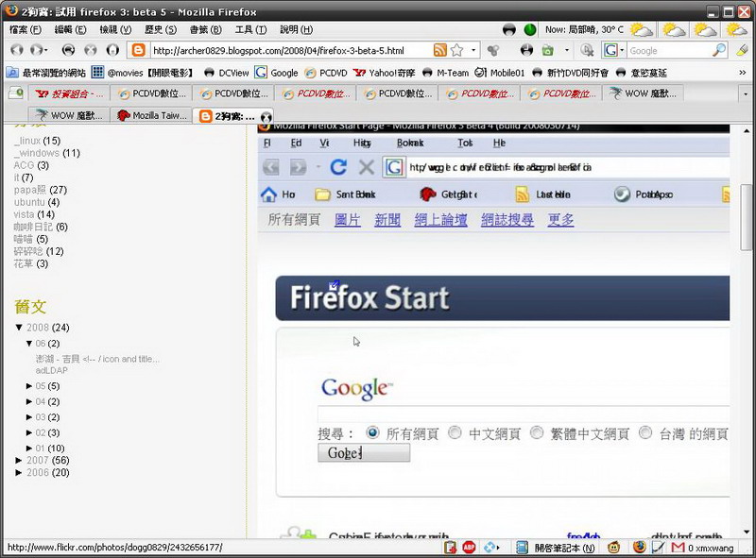Viewport: 756px width, 558px height.
Task: Focus the Google search box in toolbar
Action: [x=670, y=50]
